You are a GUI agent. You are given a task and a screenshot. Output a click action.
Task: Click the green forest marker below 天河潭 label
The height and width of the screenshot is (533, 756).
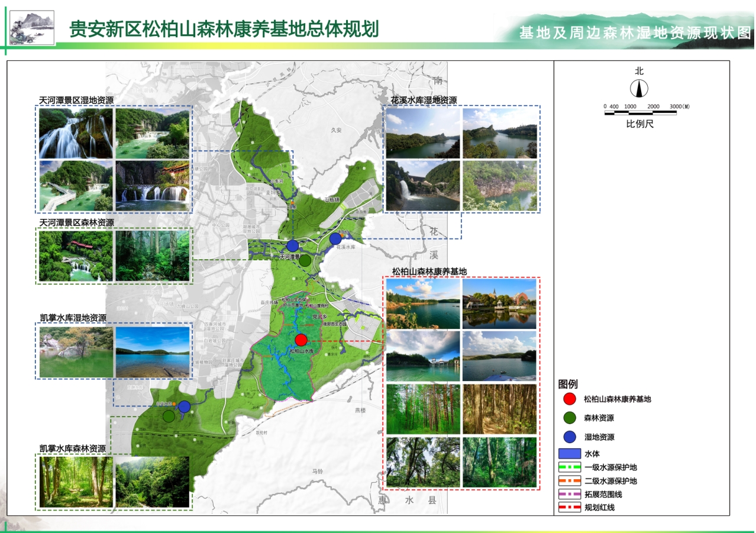[x=305, y=260]
